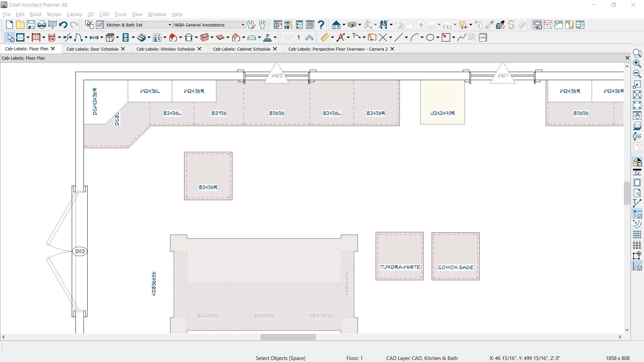Expand the Line tool dropdown arrow
The width and height of the screenshot is (644, 362).
point(406,38)
